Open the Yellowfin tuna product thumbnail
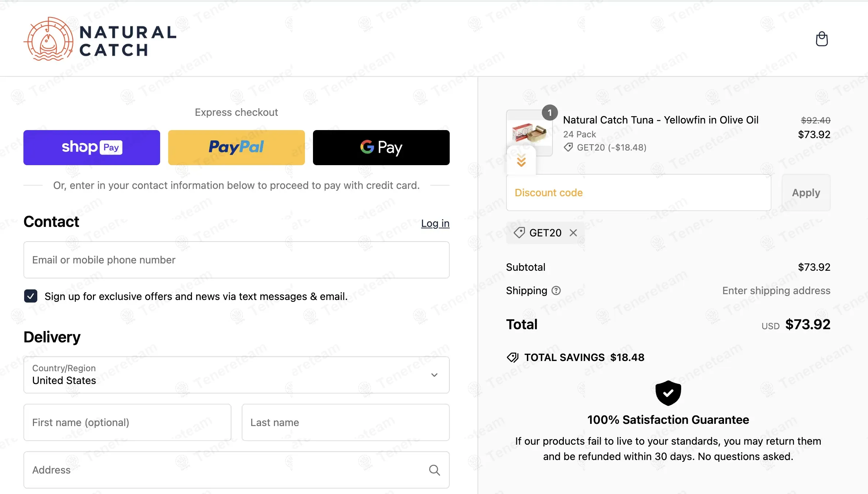 [x=529, y=132]
